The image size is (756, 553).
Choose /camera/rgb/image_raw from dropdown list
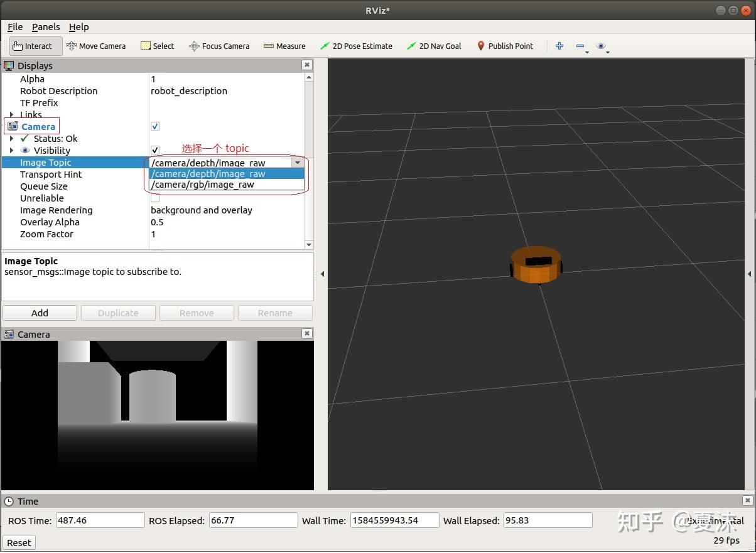[203, 185]
